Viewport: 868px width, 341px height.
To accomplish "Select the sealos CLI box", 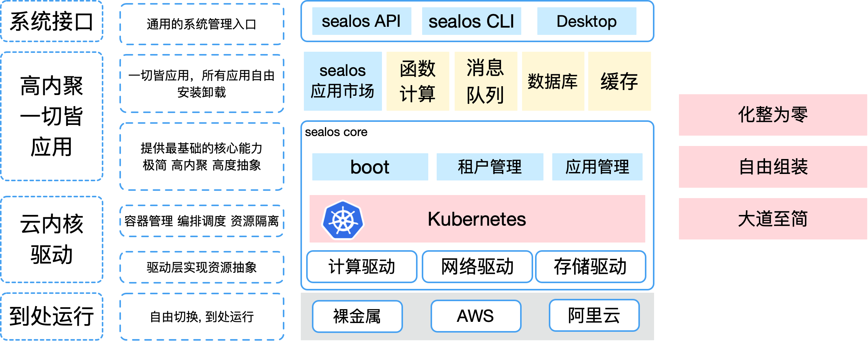I will pyautogui.click(x=472, y=21).
